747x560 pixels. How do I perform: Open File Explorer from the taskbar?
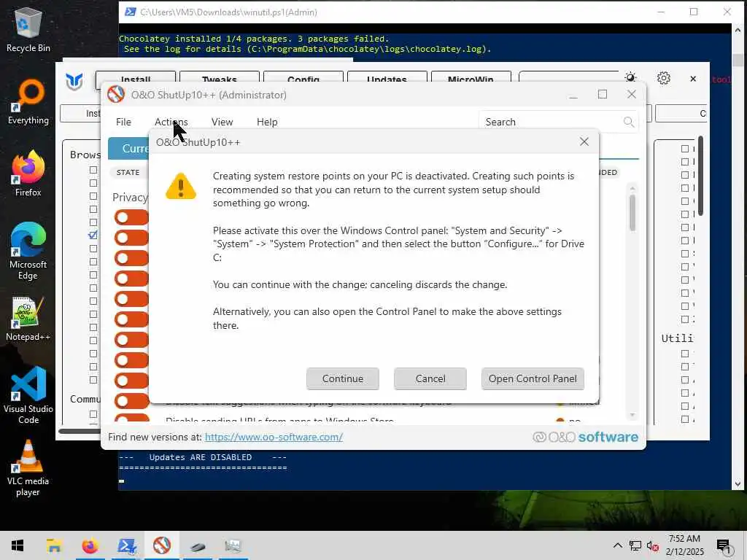54,545
